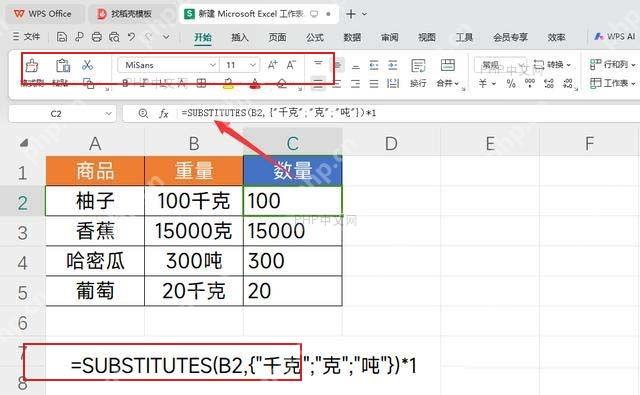
Task: Switch to the 会员专享 ribbon tab
Action: [510, 37]
